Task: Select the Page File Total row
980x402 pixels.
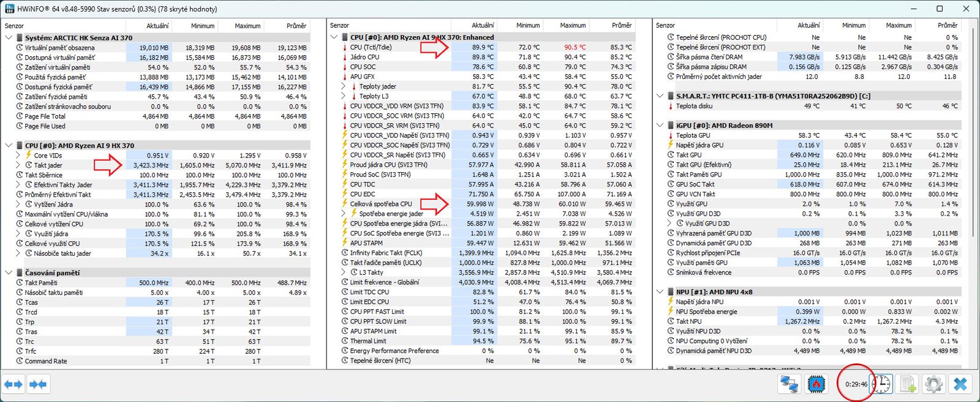Action: 157,116
